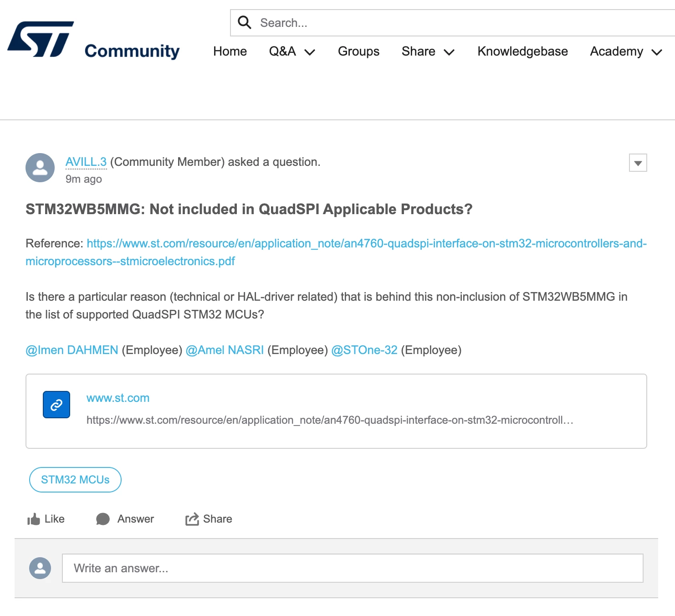The width and height of the screenshot is (675, 616).
Task: Click the search magnifier icon
Action: click(245, 22)
